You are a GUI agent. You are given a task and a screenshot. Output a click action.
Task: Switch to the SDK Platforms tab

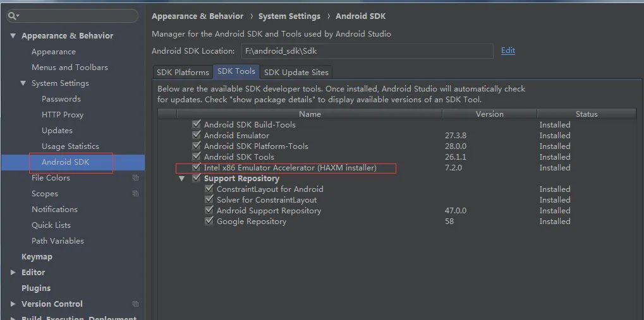tap(183, 72)
